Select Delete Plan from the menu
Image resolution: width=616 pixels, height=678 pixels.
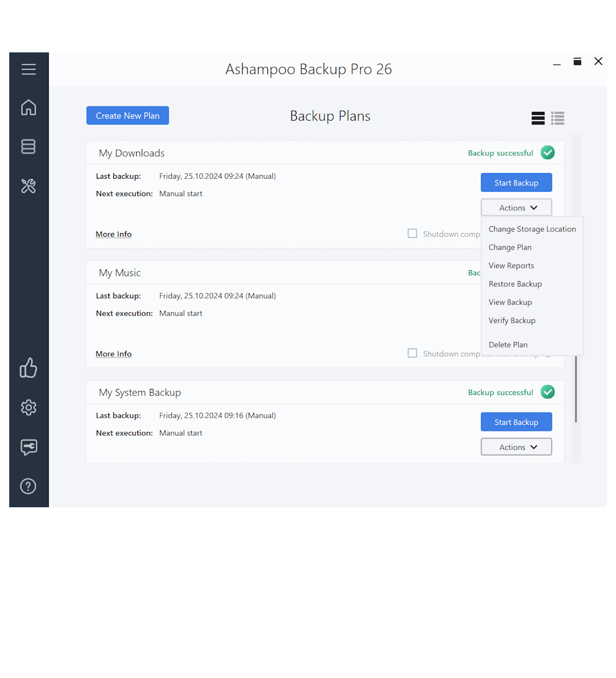(x=508, y=345)
